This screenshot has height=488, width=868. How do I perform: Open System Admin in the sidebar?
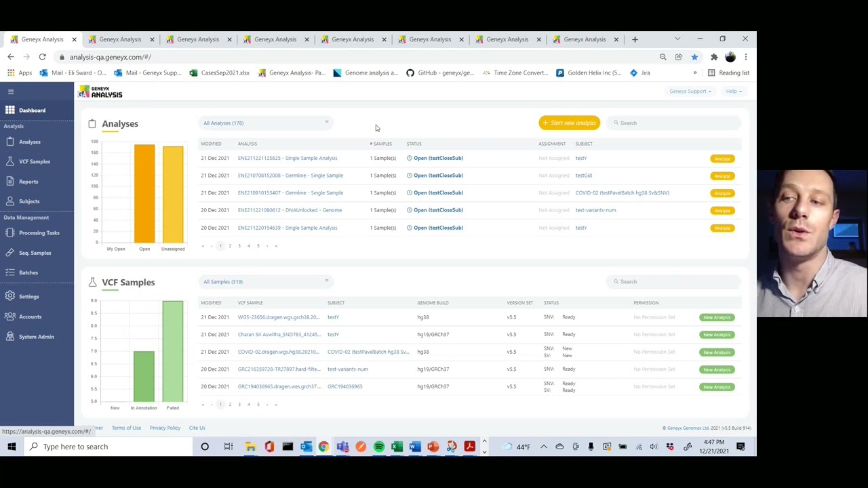[37, 337]
